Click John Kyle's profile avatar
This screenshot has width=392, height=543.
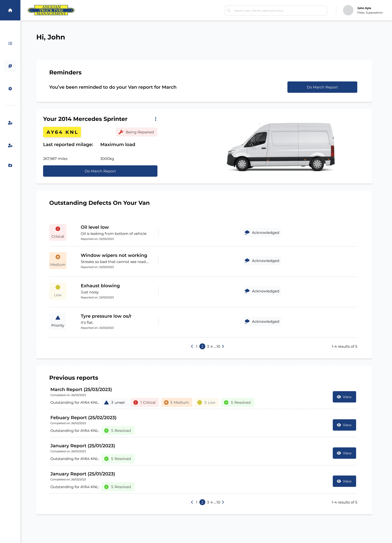pyautogui.click(x=348, y=10)
